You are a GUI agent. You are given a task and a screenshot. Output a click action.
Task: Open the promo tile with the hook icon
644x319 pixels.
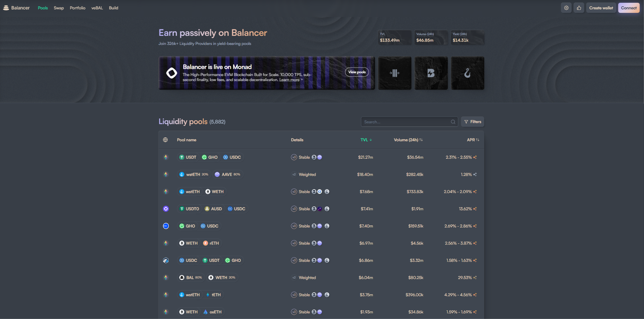click(x=468, y=73)
